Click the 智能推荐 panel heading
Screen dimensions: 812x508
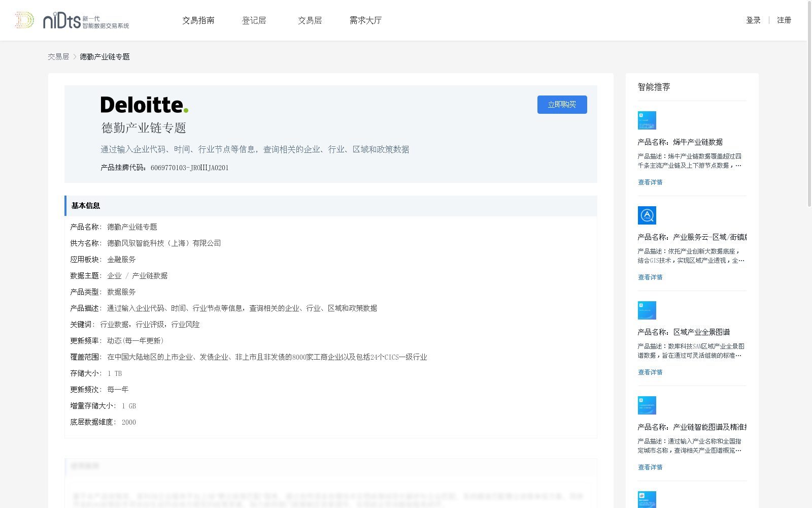654,87
